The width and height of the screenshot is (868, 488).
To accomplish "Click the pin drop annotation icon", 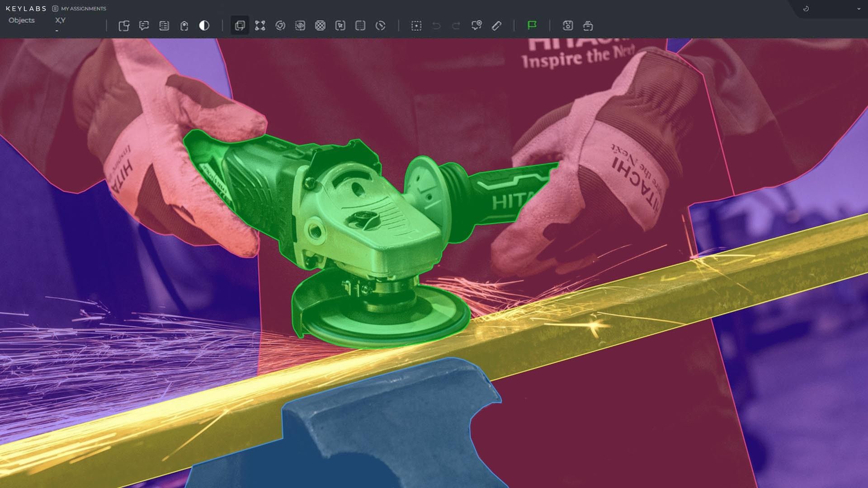I will point(477,26).
